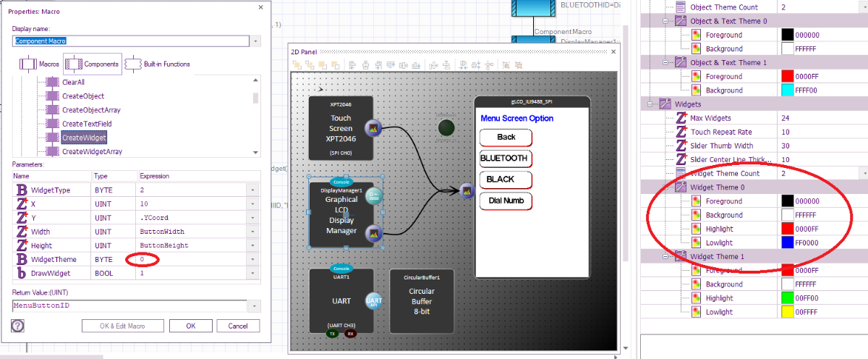
Task: Open the Height expression dropdown
Action: [x=253, y=245]
